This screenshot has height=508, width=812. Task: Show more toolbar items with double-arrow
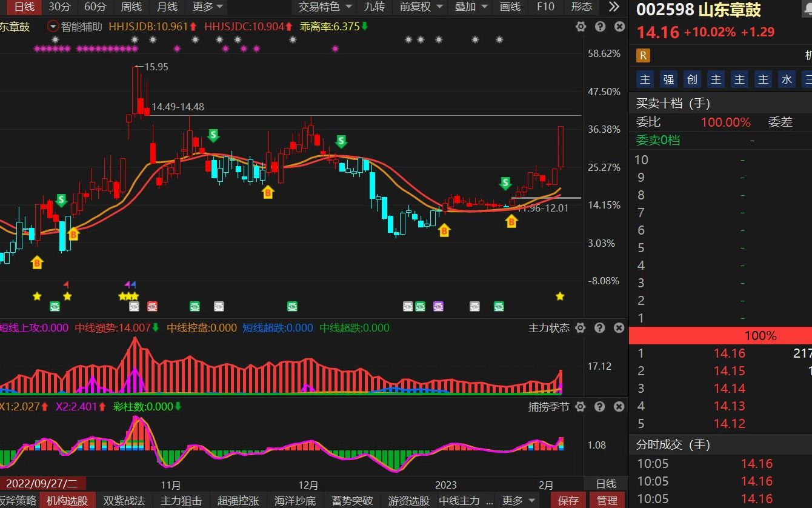pos(614,7)
